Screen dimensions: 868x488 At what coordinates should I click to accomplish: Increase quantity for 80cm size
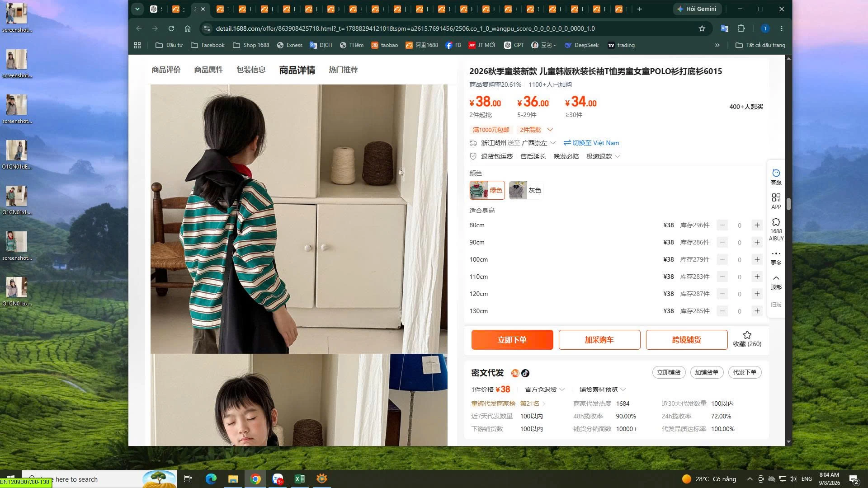(757, 225)
